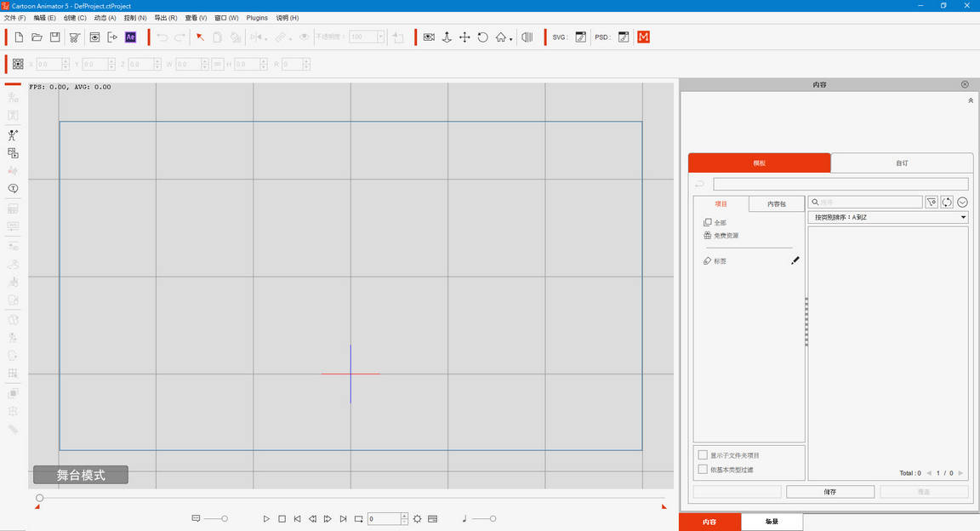Open the timeline panel icon
Viewport: 980px width, 531px height.
[x=433, y=519]
